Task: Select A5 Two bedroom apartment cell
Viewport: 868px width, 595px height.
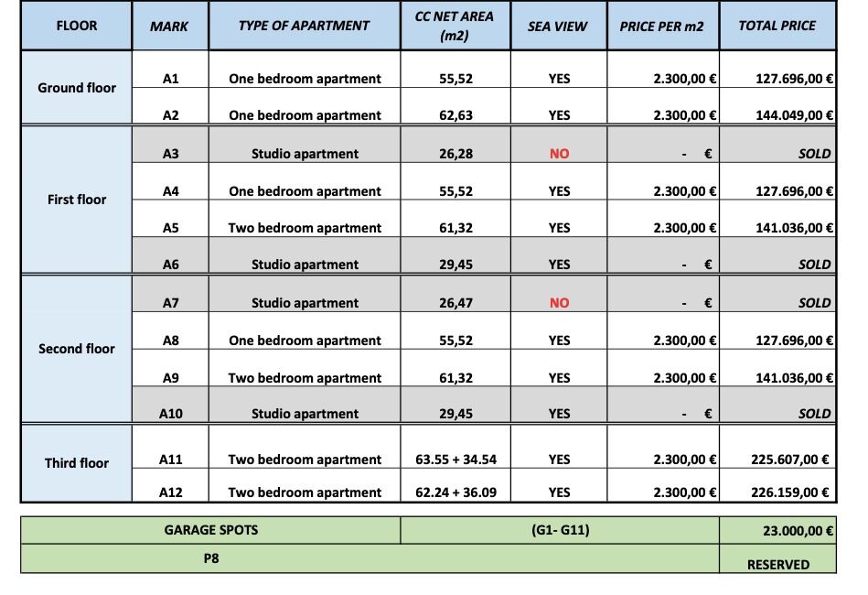Action: 305,219
